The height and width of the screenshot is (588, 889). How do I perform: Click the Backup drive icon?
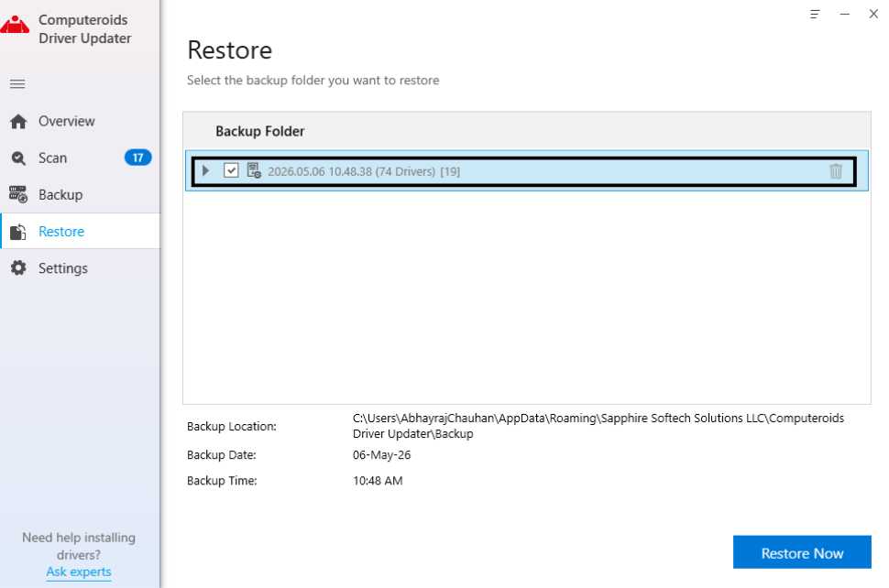(x=18, y=194)
